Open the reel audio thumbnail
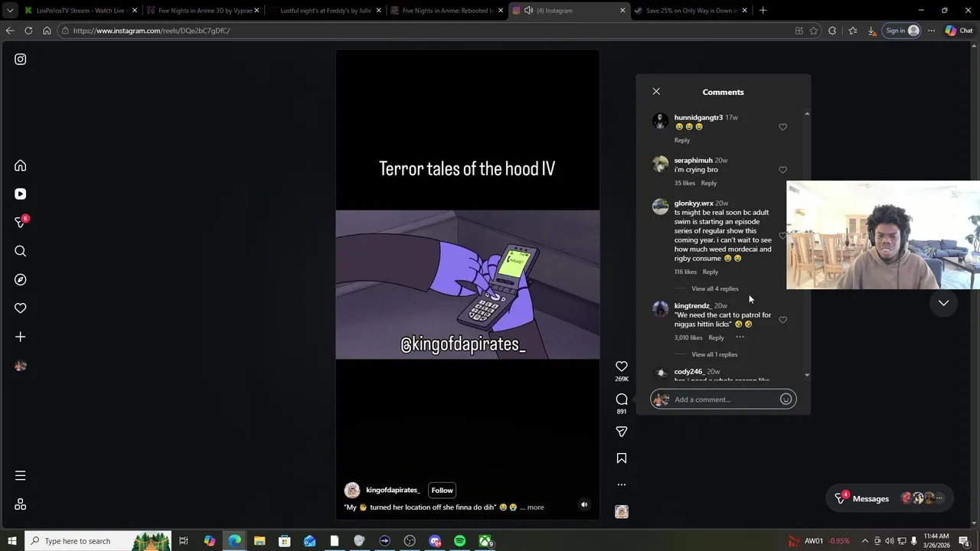This screenshot has width=980, height=551. 622,512
